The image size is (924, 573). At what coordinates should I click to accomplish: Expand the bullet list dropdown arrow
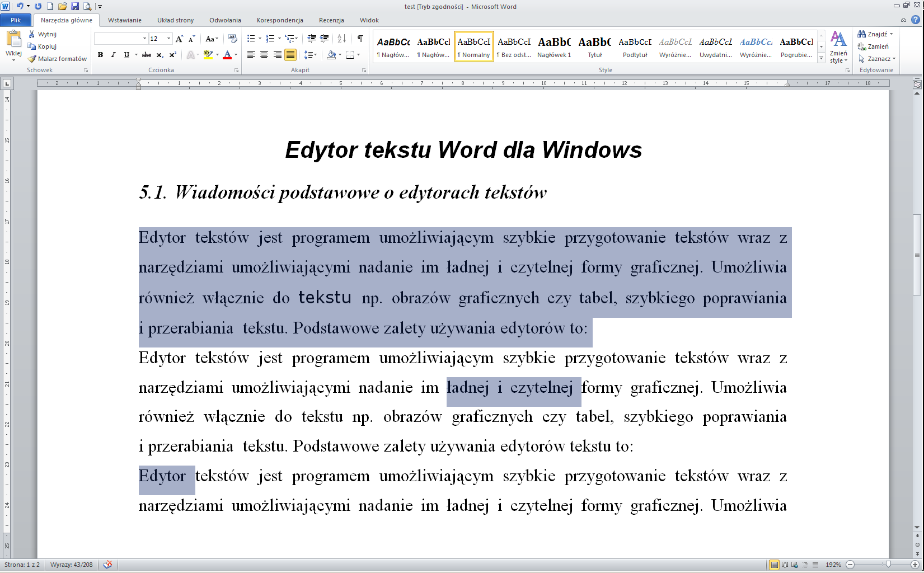click(260, 39)
